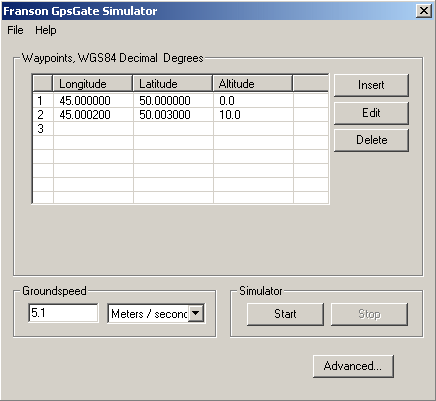Click longitude cell 45.000000
The height and width of the screenshot is (401, 436).
click(x=93, y=101)
